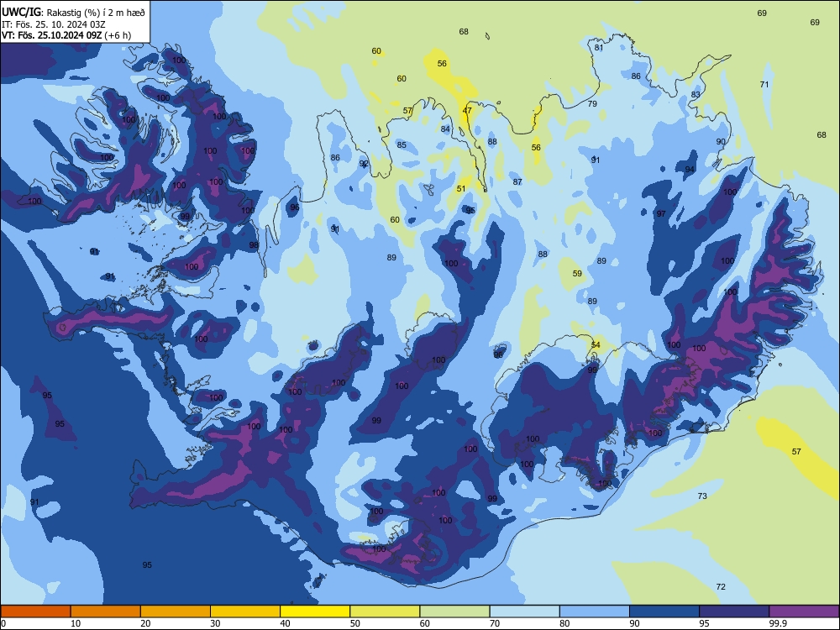This screenshot has width=840, height=630.
Task: Click the humidity value '71' on the map
Action: [764, 84]
